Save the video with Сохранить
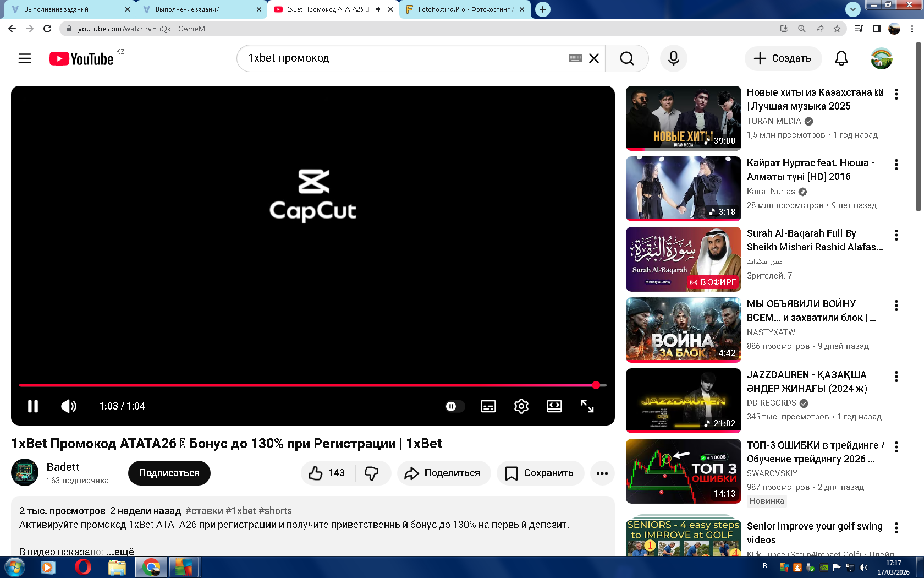Screen dimensions: 924x578 (x=540, y=473)
